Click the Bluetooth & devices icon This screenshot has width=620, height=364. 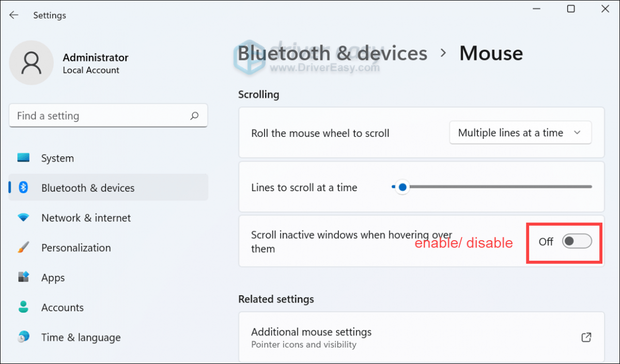pos(23,187)
